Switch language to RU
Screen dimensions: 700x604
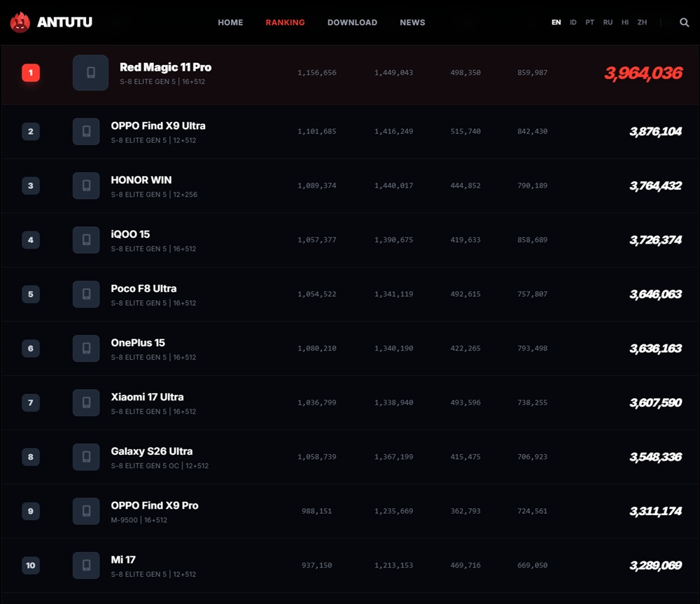(608, 22)
